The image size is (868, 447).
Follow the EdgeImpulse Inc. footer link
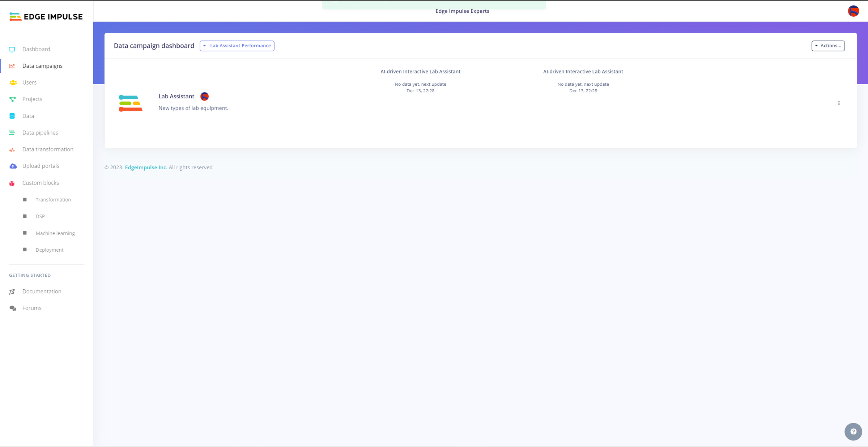point(146,167)
